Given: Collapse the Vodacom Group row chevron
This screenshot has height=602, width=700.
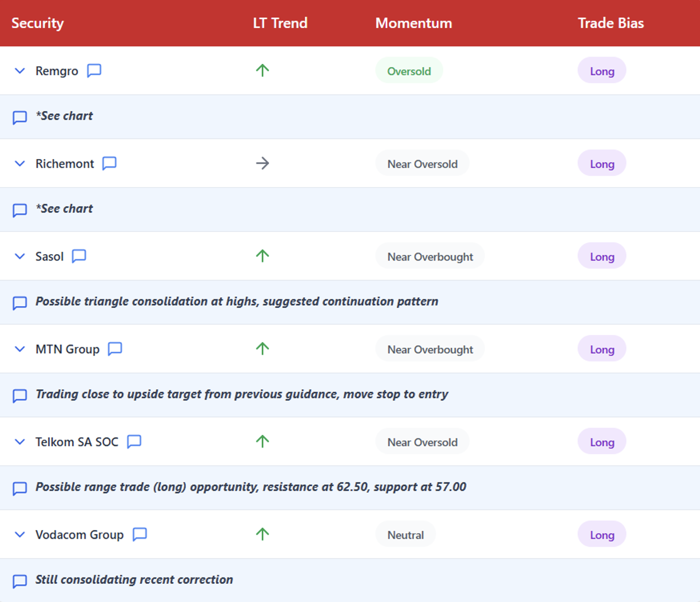Looking at the screenshot, I should tap(20, 535).
